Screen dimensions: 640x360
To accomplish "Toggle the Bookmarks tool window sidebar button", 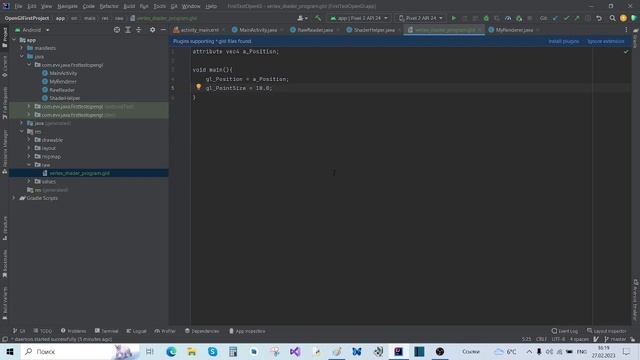I will pos(5,264).
